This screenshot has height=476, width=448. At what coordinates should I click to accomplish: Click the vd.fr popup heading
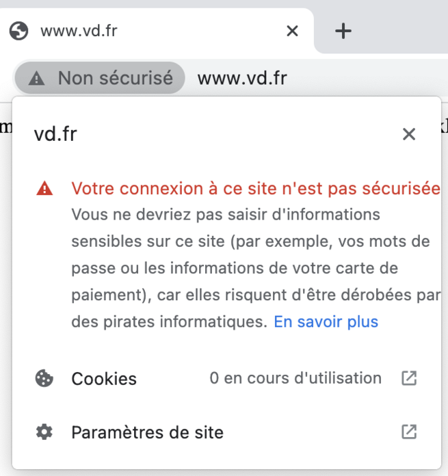(55, 134)
